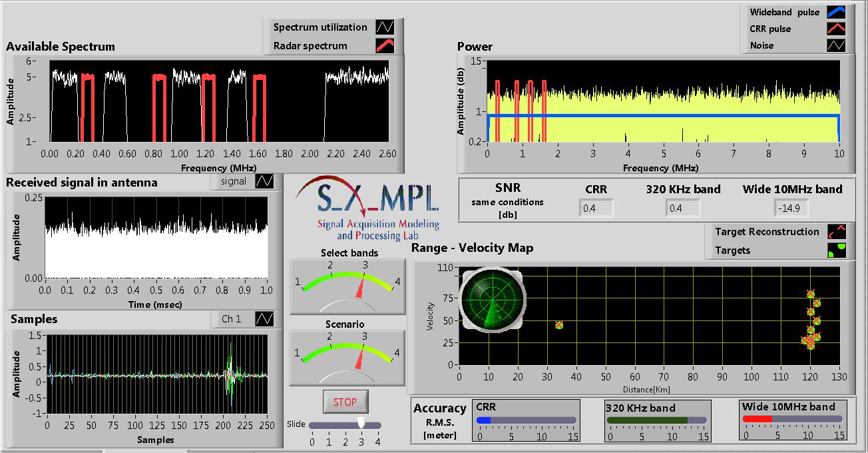Click the CRR SNR value field

596,209
